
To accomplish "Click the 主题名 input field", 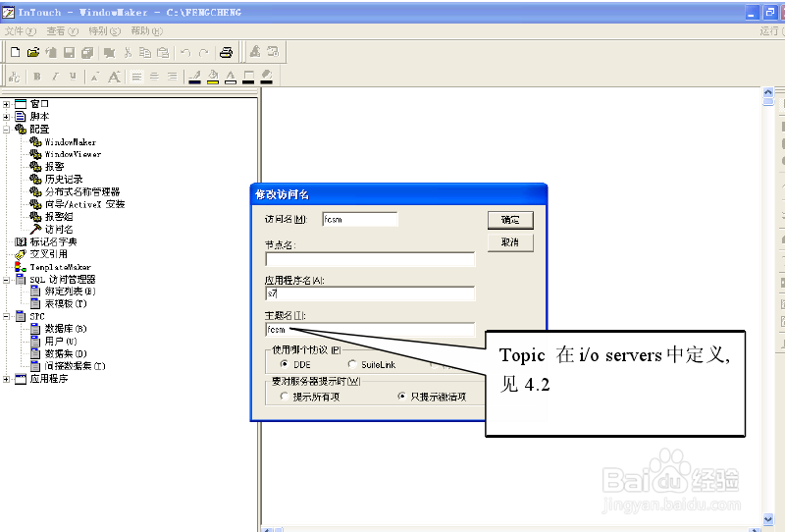I will [370, 329].
